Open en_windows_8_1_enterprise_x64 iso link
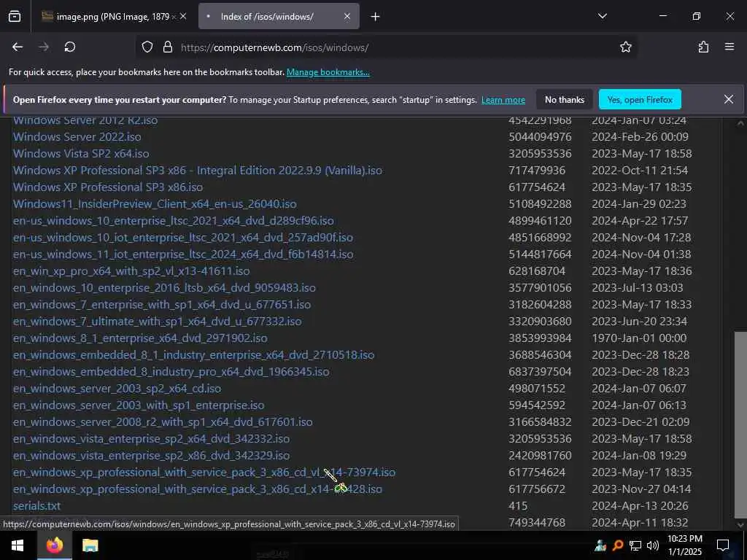The height and width of the screenshot is (560, 747). coord(140,338)
